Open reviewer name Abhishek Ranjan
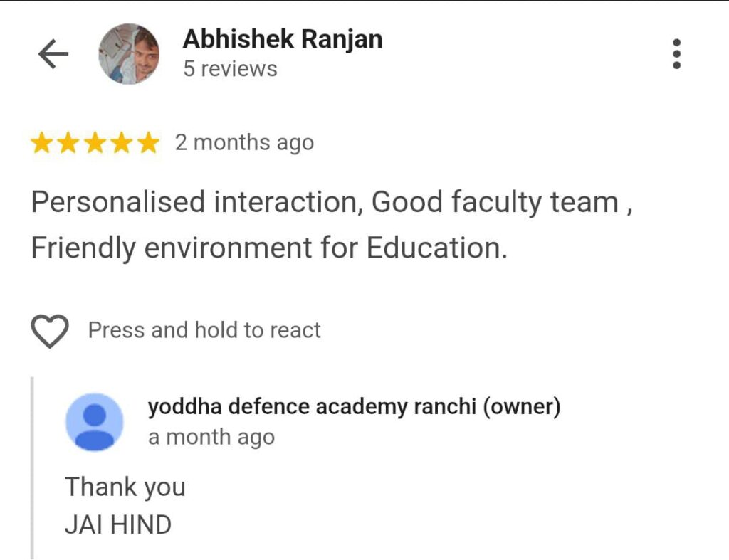 coord(282,40)
